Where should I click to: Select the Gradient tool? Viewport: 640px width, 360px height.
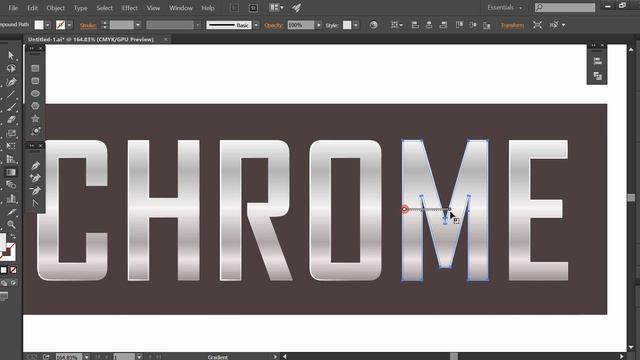11,172
